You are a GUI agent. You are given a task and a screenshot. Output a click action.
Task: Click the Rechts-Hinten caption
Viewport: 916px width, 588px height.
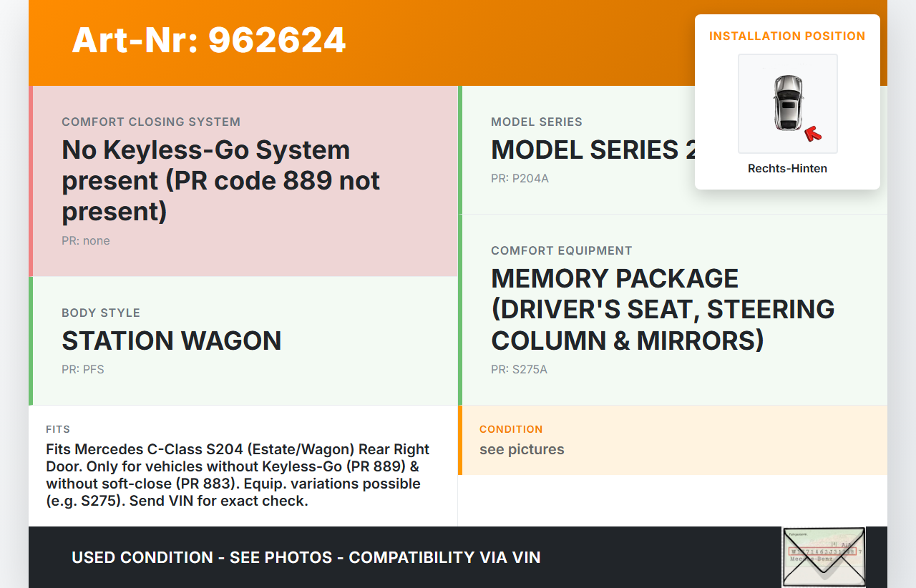click(787, 169)
